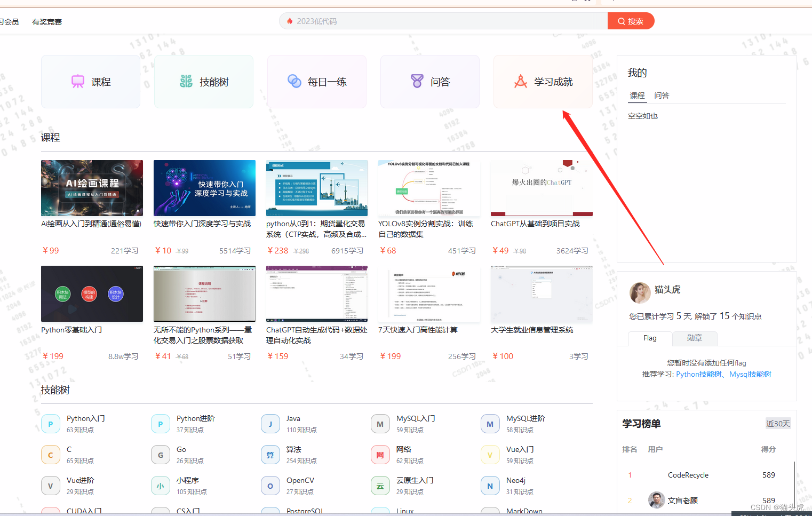Click the OpenCV O badge icon
812x516 pixels.
pos(270,486)
